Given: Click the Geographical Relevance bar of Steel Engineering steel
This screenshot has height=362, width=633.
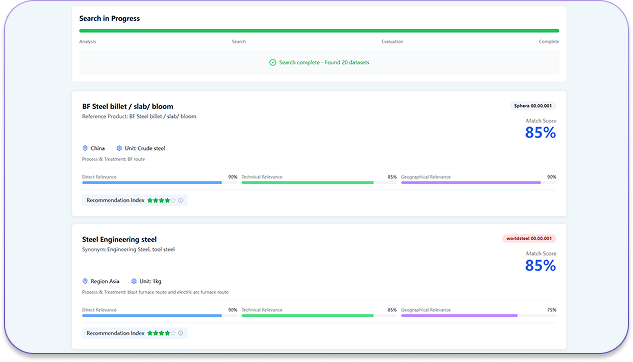Looking at the screenshot, I should (x=478, y=316).
